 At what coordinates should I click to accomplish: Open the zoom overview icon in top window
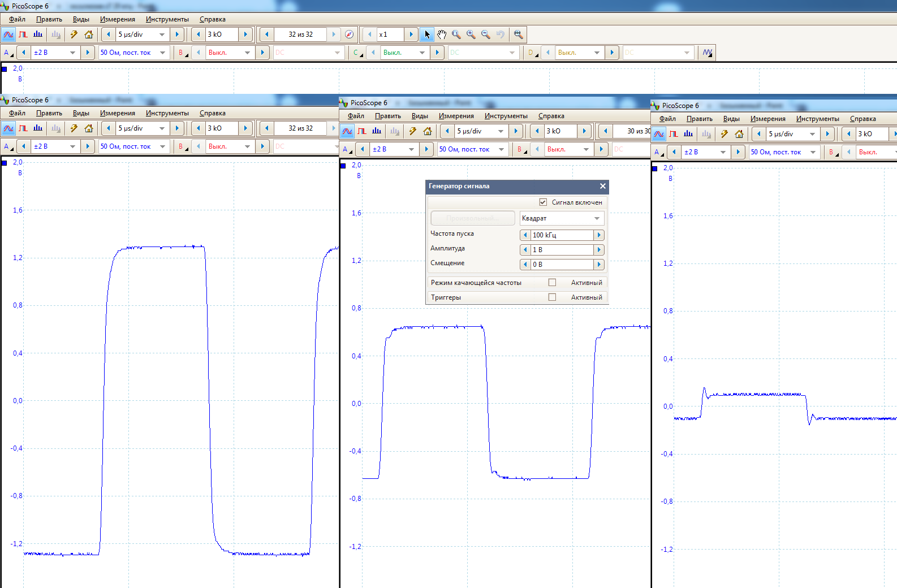519,34
